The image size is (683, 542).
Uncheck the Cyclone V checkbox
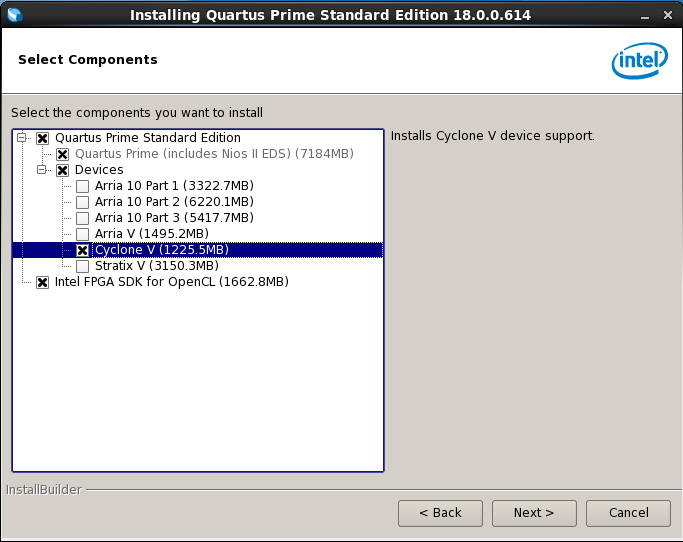pyautogui.click(x=82, y=250)
